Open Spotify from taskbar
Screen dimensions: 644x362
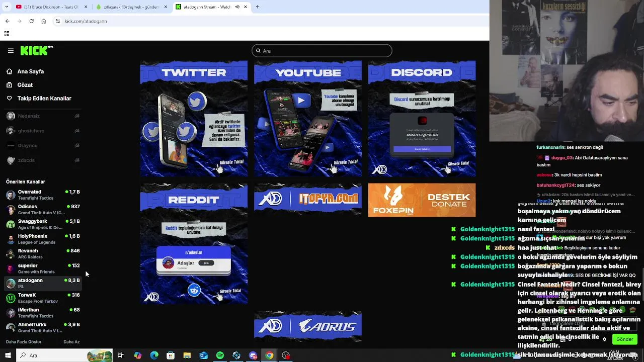[x=220, y=355]
